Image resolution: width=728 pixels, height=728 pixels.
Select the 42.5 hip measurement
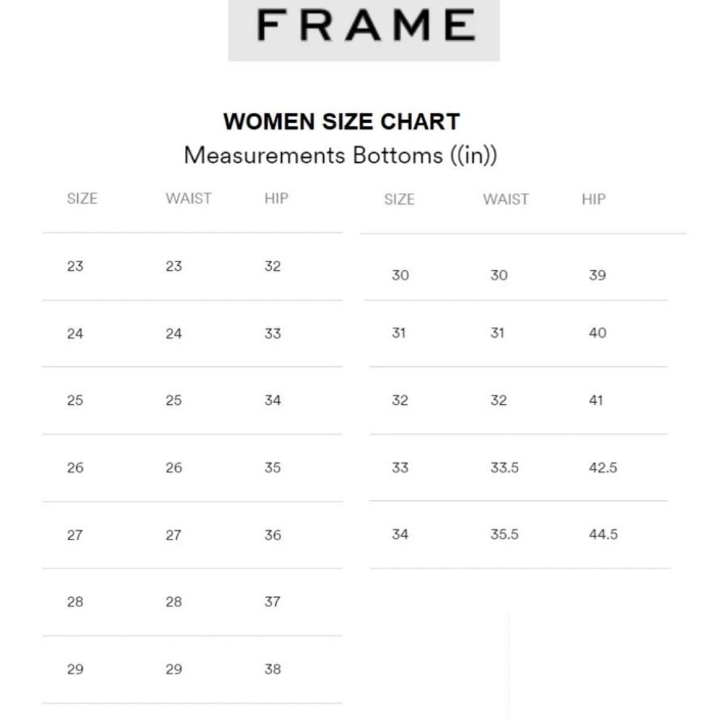pos(603,467)
